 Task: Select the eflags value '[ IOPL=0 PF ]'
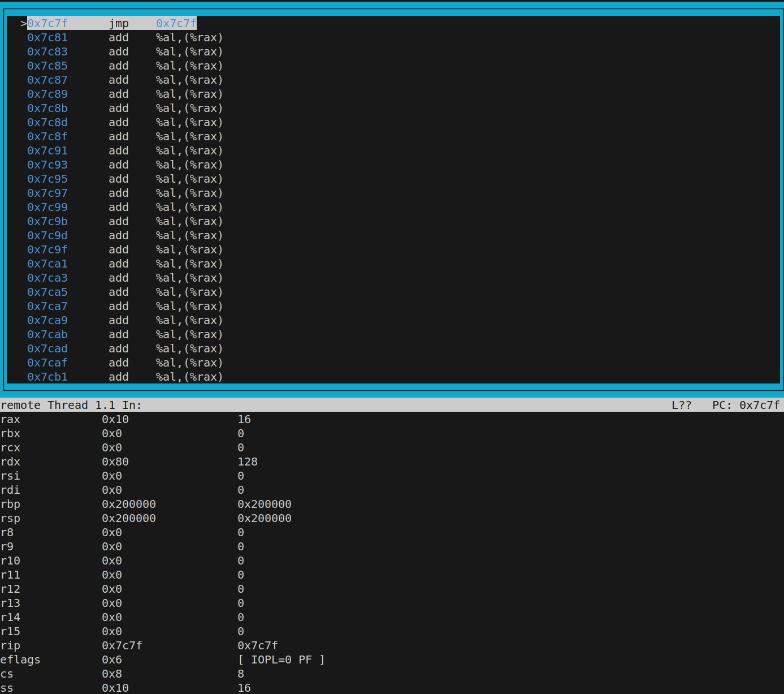coord(281,659)
